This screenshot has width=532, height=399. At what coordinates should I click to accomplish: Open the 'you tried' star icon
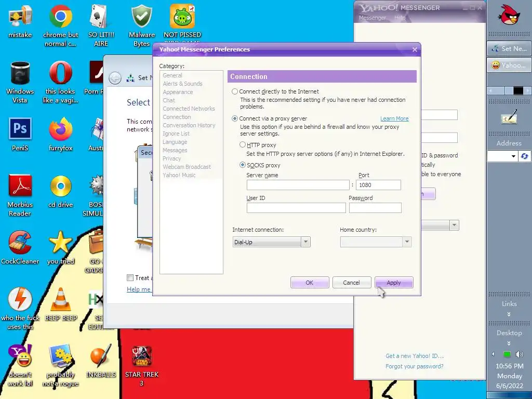point(60,242)
